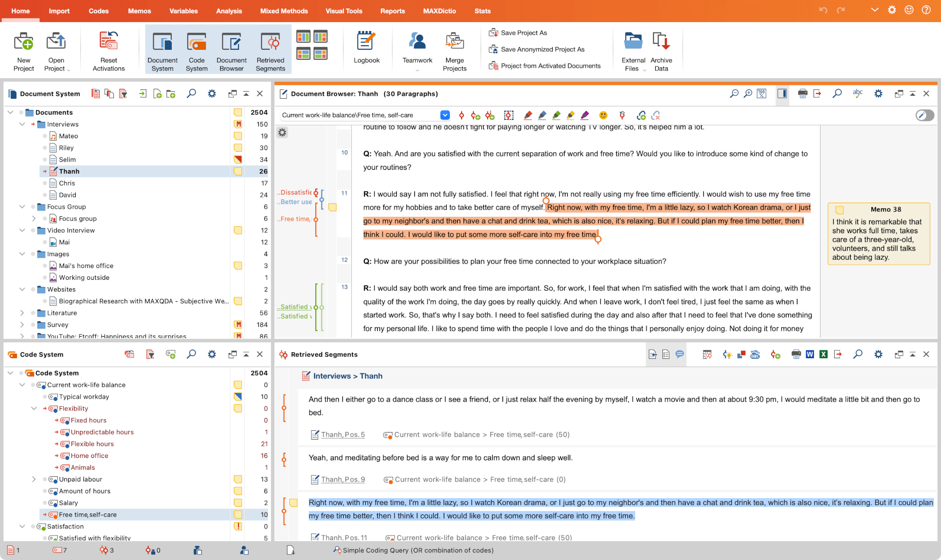941x560 pixels.
Task: Collapse the Flexibility code
Action: (x=34, y=409)
